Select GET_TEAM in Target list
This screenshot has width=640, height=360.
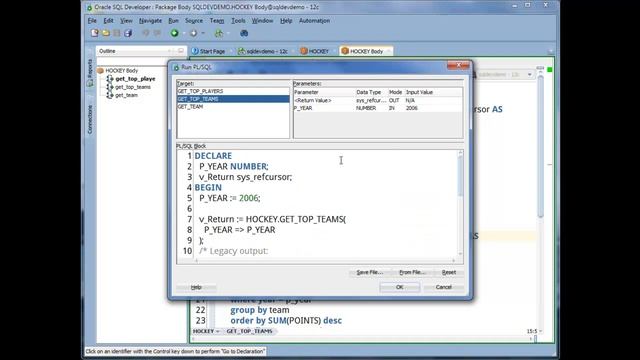tap(233, 107)
